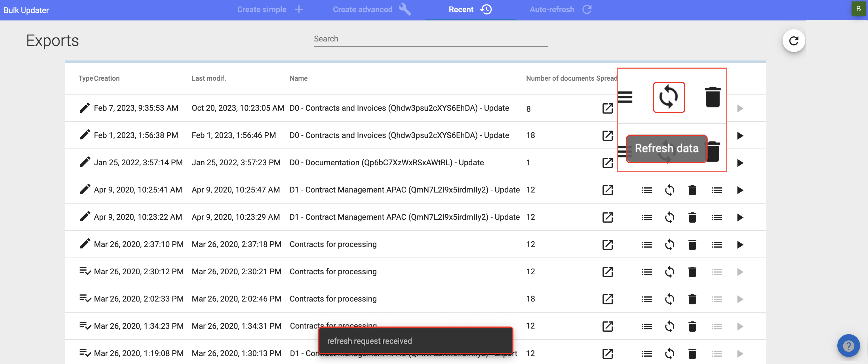Image resolution: width=868 pixels, height=364 pixels.
Task: Open the Auto-refresh tab
Action: point(560,9)
